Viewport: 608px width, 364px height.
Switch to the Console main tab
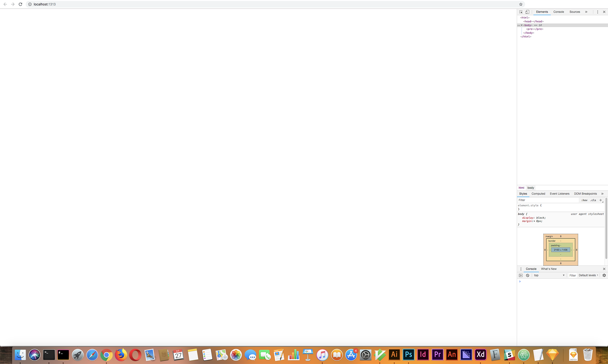coord(559,12)
